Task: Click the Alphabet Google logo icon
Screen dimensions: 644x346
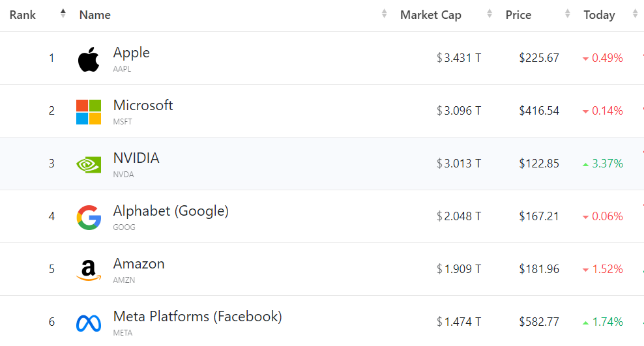Action: 89,217
